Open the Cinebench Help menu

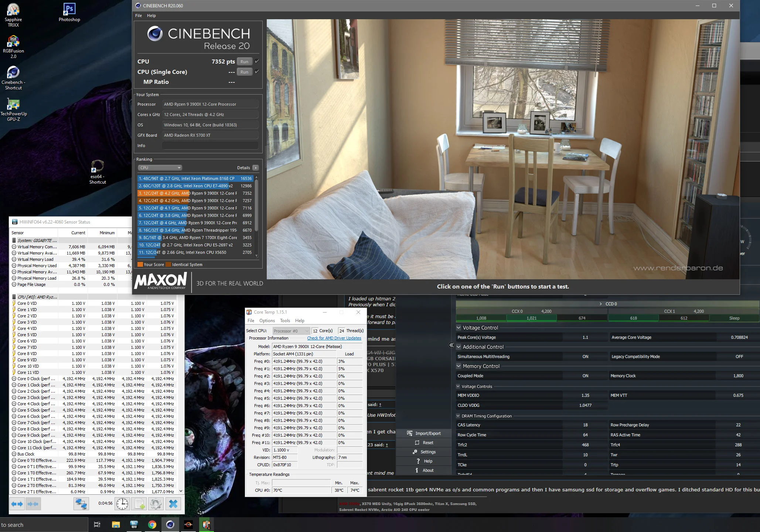[151, 16]
